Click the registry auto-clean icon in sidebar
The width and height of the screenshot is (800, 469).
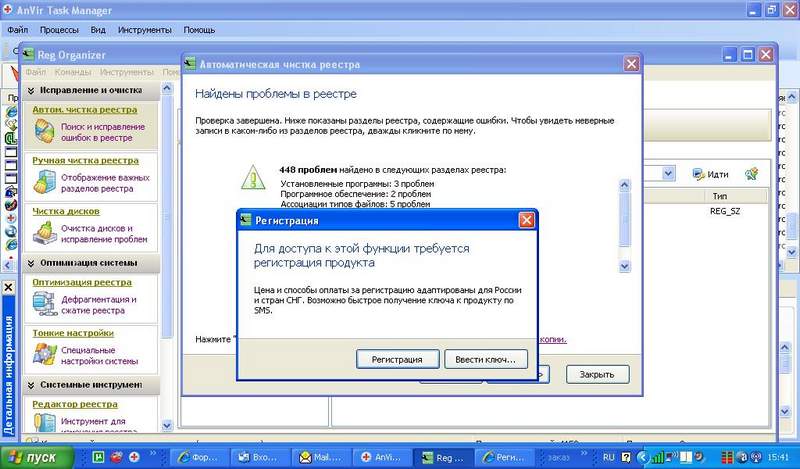coord(44,131)
